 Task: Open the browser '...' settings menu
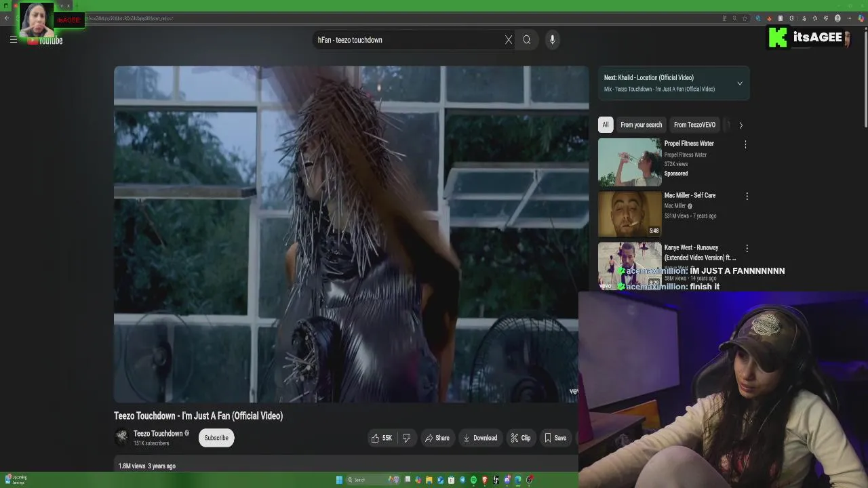click(850, 18)
